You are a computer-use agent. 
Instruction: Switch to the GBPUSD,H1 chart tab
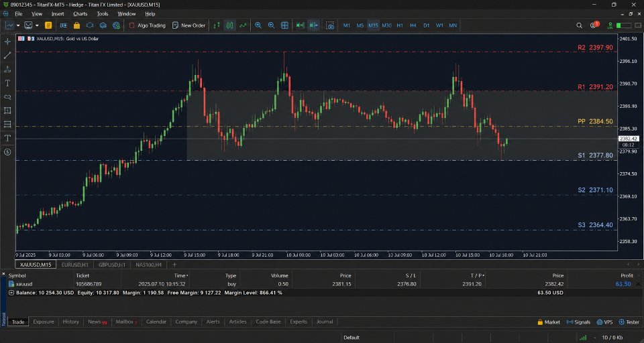pos(112,265)
